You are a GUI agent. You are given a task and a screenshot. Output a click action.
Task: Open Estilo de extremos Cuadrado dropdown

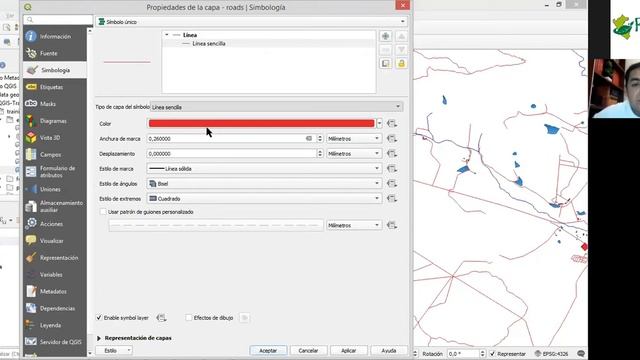click(x=264, y=198)
